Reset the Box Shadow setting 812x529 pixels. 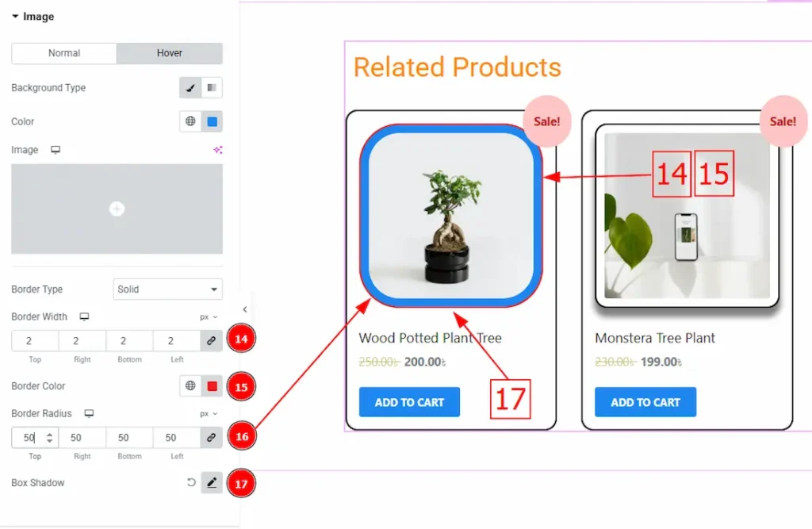tap(191, 482)
